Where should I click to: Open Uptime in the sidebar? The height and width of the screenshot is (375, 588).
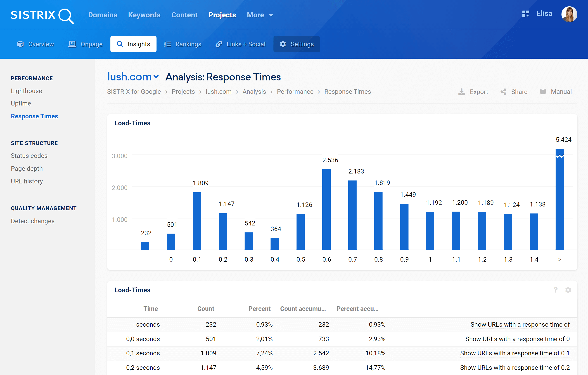click(21, 103)
